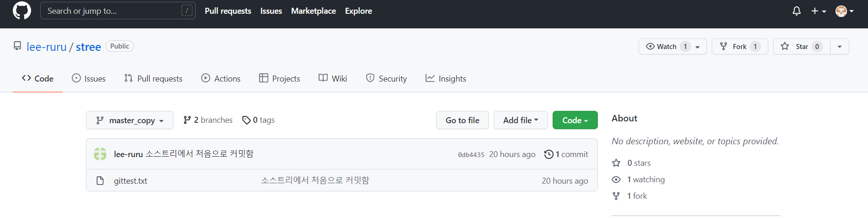Viewport: 868px width, 218px height.
Task: Open the 1 commit history link
Action: pos(566,154)
